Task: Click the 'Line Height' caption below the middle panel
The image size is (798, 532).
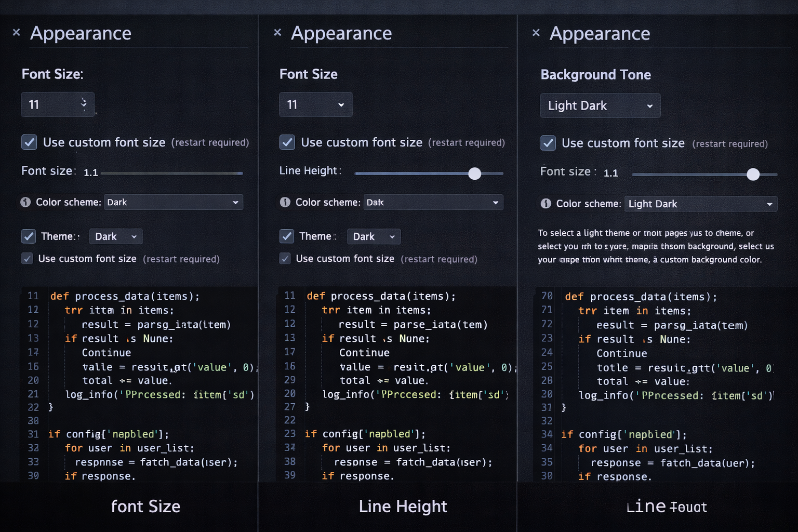Action: click(403, 507)
